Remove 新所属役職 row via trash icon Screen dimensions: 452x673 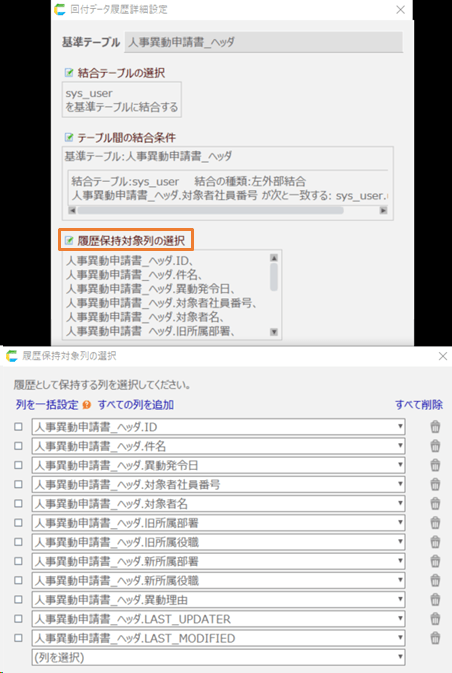pyautogui.click(x=435, y=580)
